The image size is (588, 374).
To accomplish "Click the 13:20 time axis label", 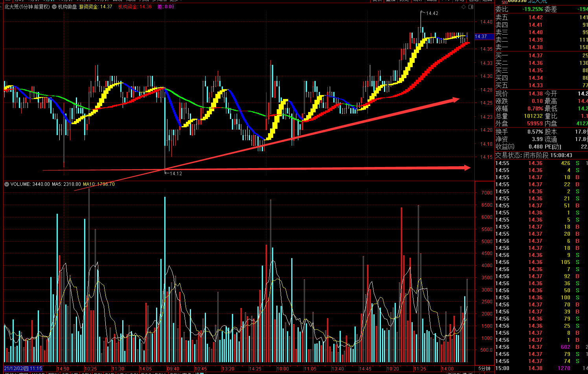I will tap(228, 369).
